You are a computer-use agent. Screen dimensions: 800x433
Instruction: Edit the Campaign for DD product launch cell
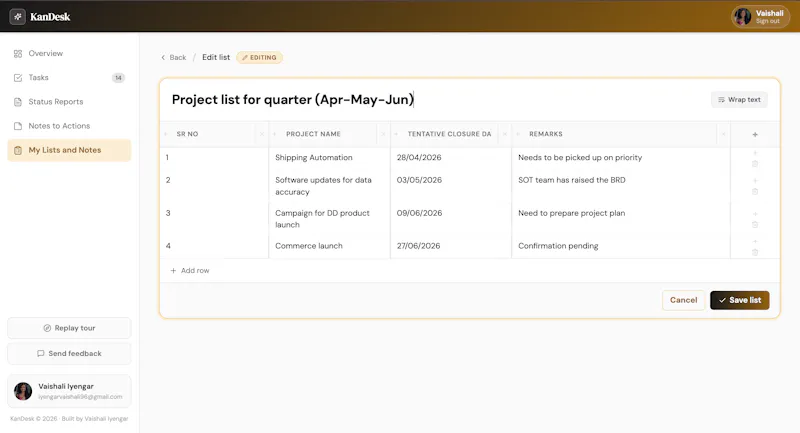click(x=329, y=219)
